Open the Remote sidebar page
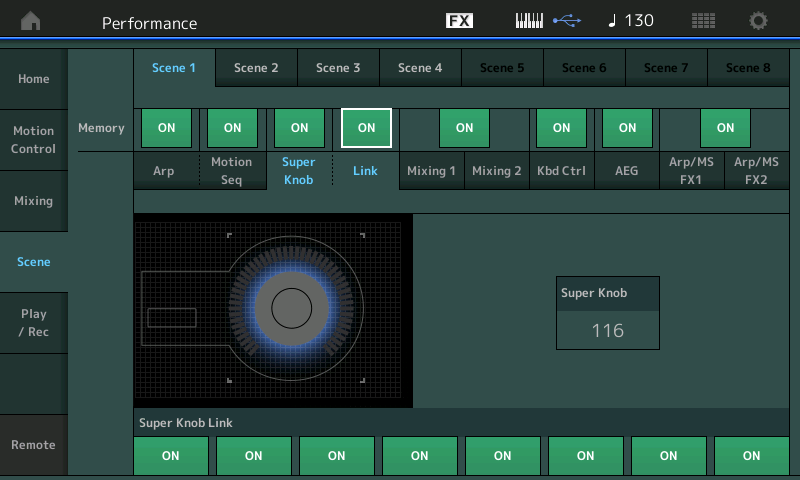This screenshot has height=480, width=800. [34, 444]
